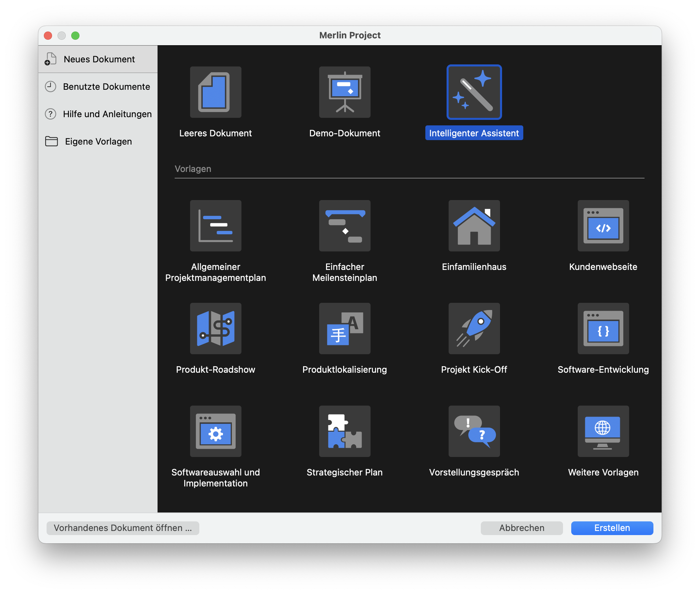The width and height of the screenshot is (700, 594).
Task: Select the Kundenwebseite code template
Action: (603, 226)
